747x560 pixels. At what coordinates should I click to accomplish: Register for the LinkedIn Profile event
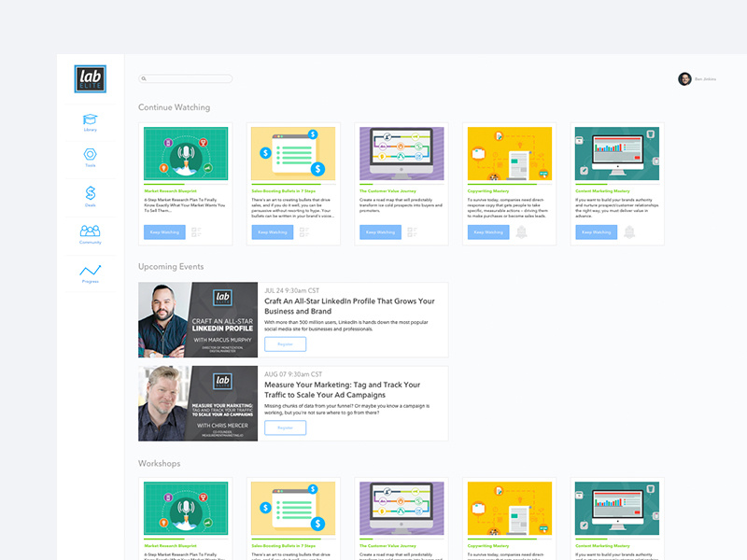[285, 343]
